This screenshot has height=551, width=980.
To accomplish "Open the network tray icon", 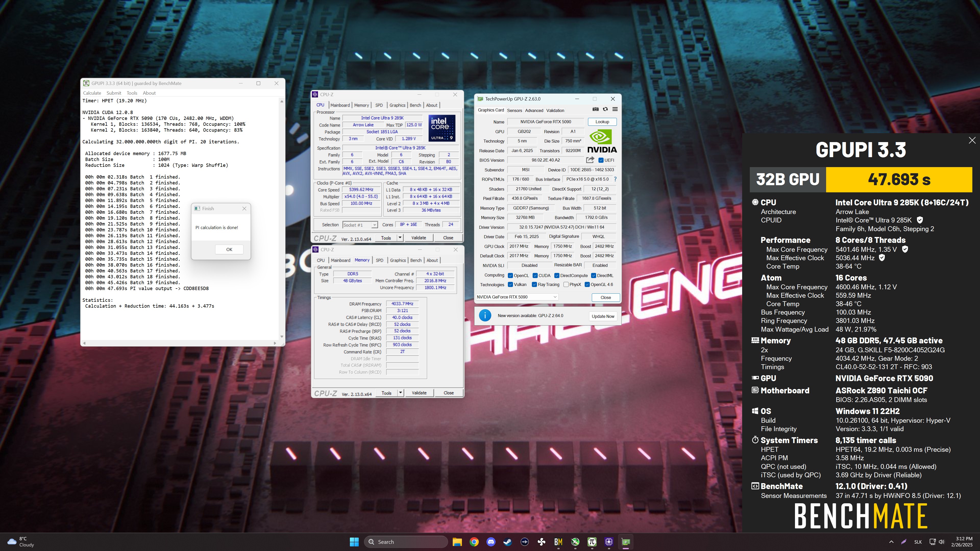I will click(933, 542).
